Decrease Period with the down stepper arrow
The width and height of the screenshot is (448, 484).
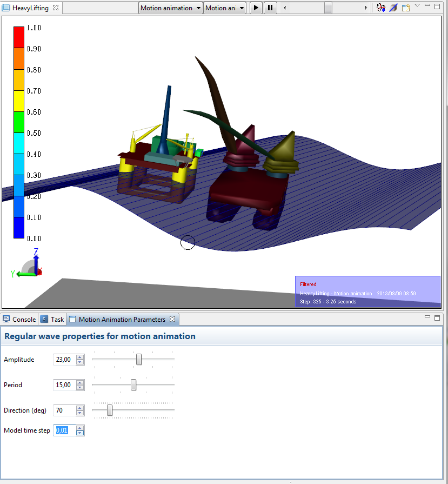point(80,388)
